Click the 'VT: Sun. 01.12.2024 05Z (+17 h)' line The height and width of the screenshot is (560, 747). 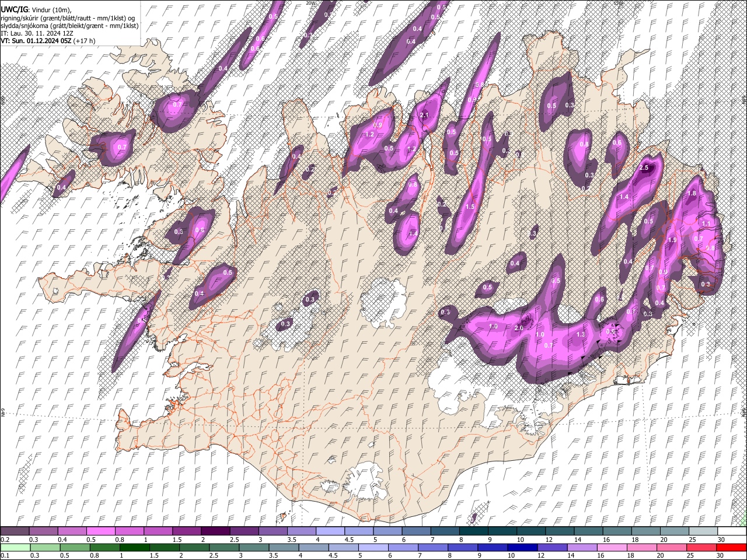pyautogui.click(x=48, y=41)
